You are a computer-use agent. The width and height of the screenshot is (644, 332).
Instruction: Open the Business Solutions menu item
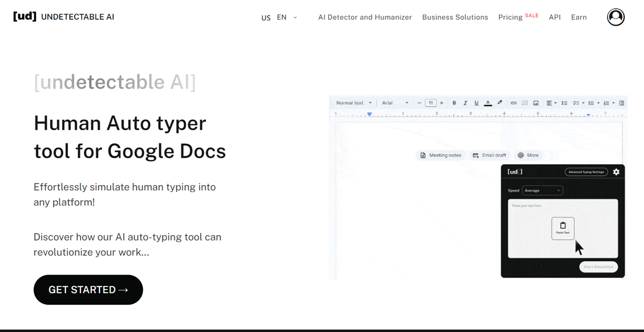[455, 17]
